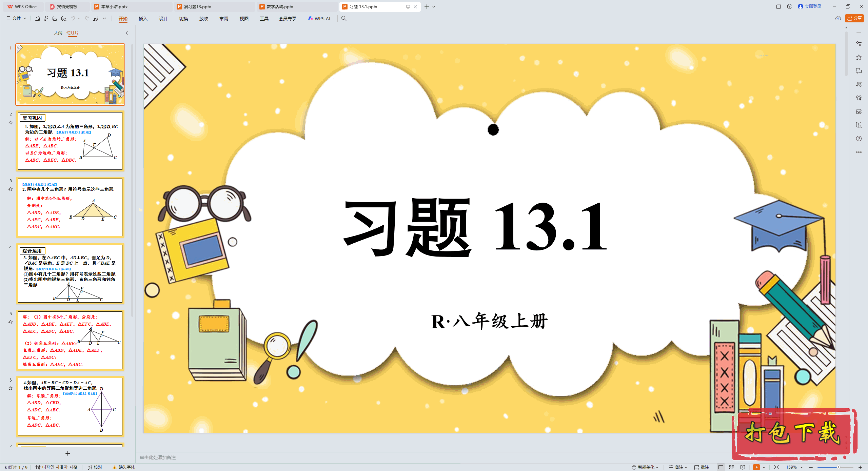This screenshot has width=868, height=471.
Task: Click the help question mark icon
Action: coord(859,139)
